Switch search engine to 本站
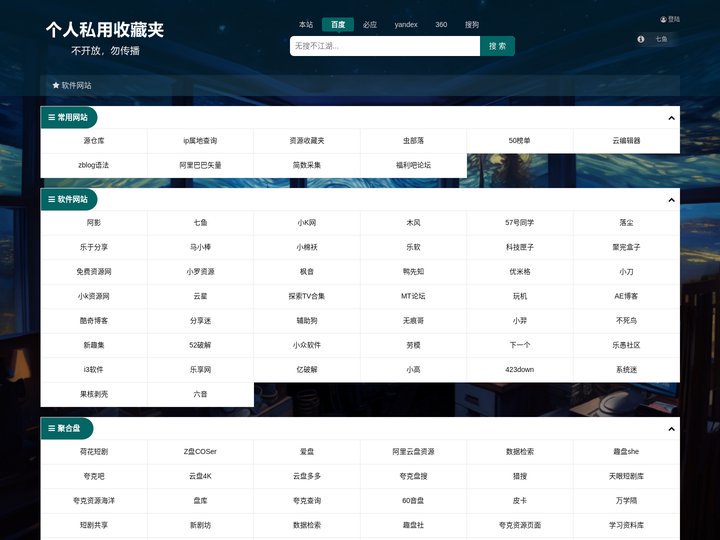This screenshot has width=720, height=540. tap(306, 25)
